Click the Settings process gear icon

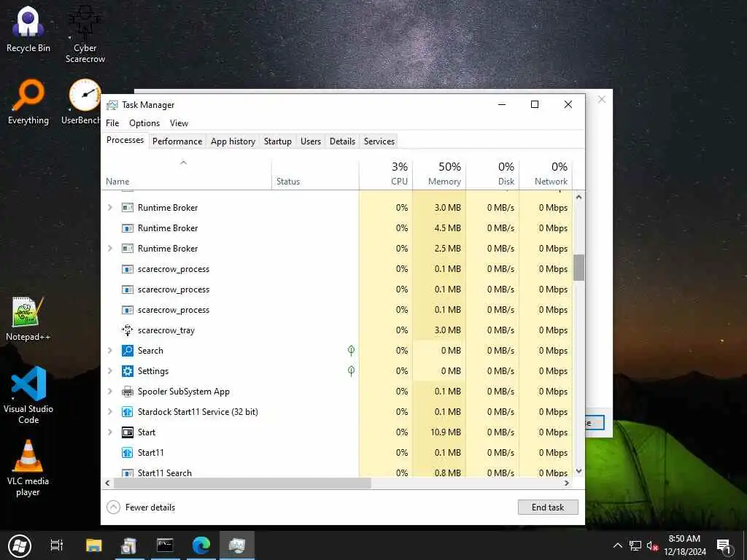(x=127, y=371)
